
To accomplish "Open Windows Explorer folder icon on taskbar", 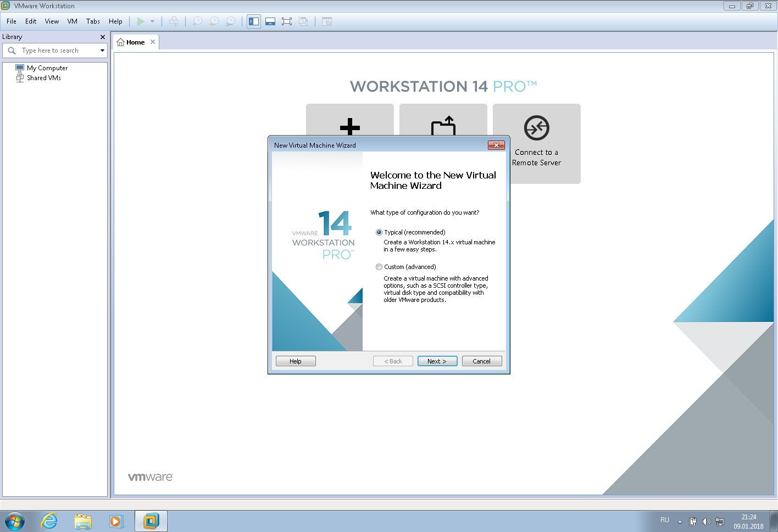I will click(x=83, y=521).
